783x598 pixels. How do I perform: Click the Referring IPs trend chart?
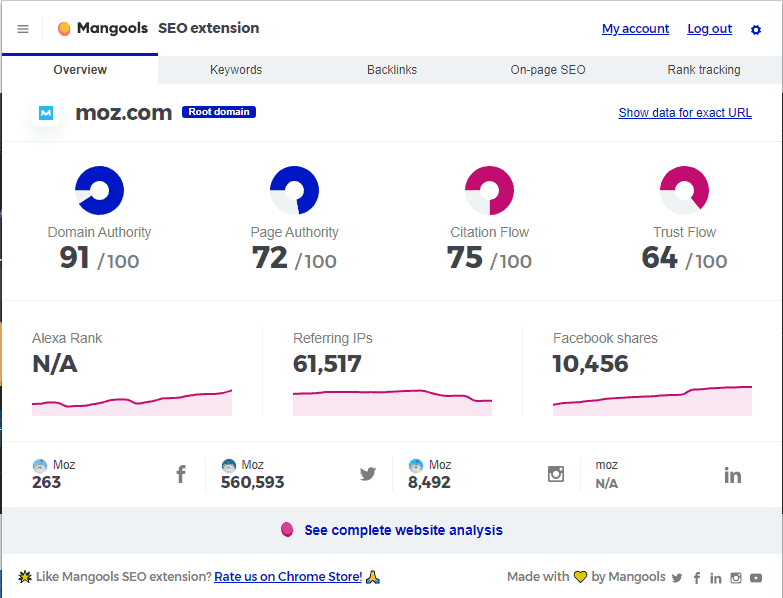[x=392, y=402]
